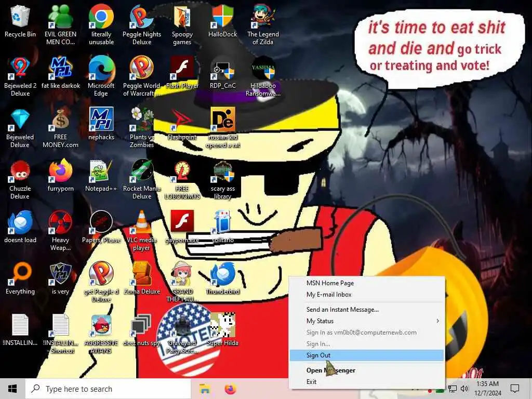The image size is (532, 399).
Task: Click the Chrome icon labeled literally unusable
Action: [x=101, y=24]
